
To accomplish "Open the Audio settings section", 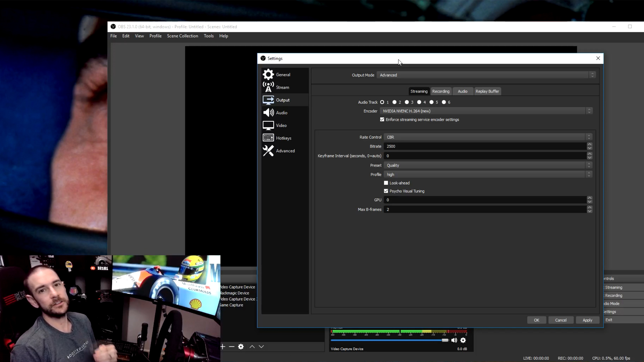I will coord(285,113).
